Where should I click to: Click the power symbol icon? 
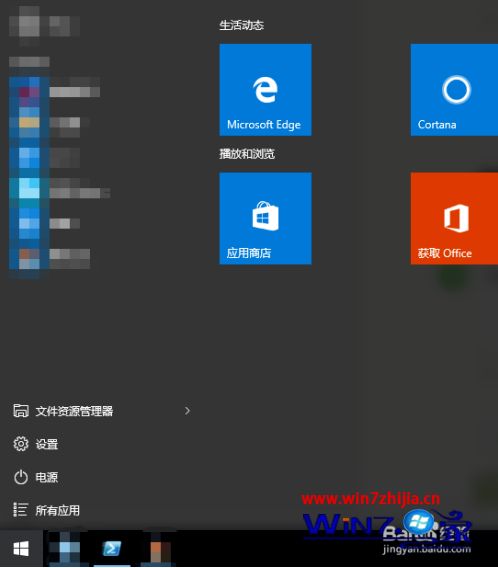(21, 477)
